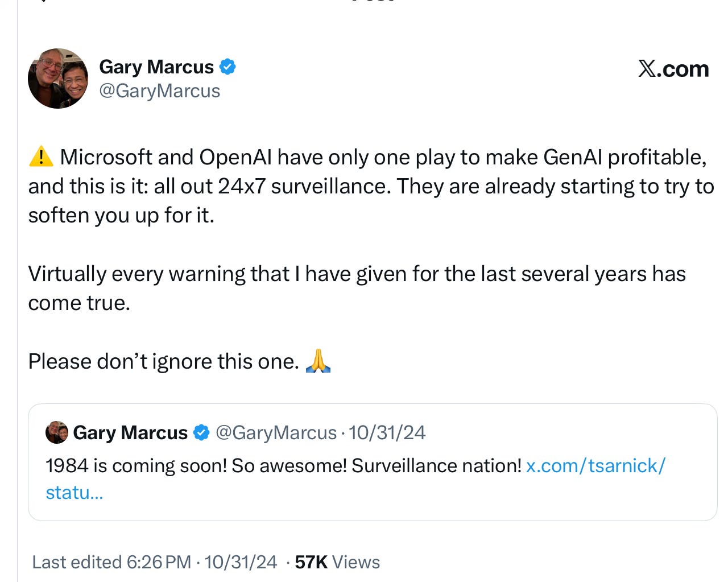Image resolution: width=728 pixels, height=582 pixels.
Task: Click the "Please don't ignore this one." line
Action: coord(164,361)
